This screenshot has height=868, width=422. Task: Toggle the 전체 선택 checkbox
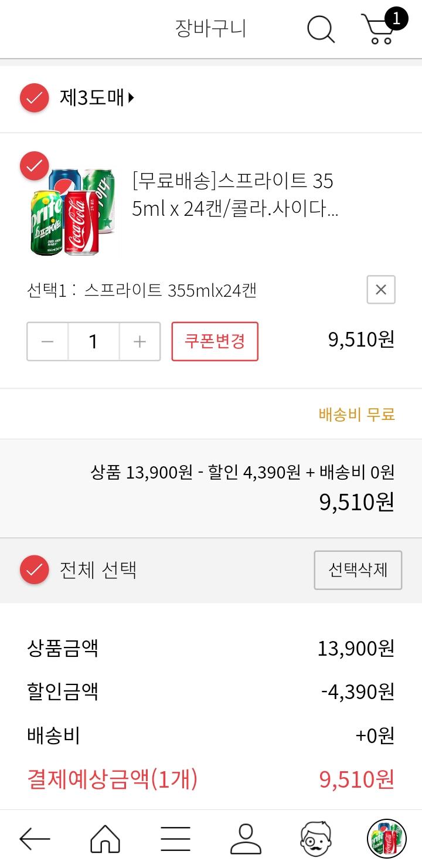click(x=35, y=569)
